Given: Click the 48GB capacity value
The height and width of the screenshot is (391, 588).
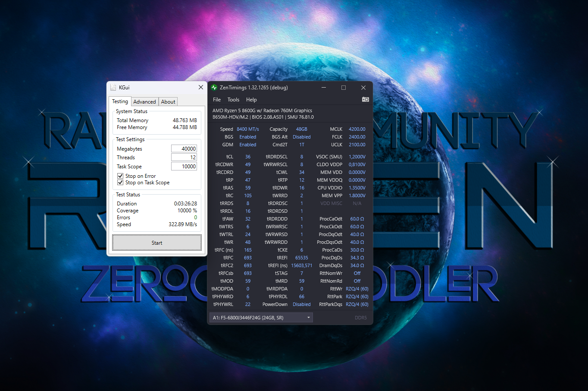Looking at the screenshot, I should coord(302,129).
